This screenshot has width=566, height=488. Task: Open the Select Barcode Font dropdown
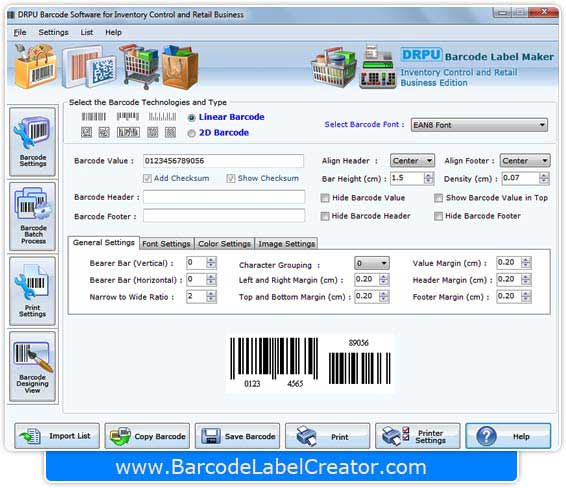point(479,125)
